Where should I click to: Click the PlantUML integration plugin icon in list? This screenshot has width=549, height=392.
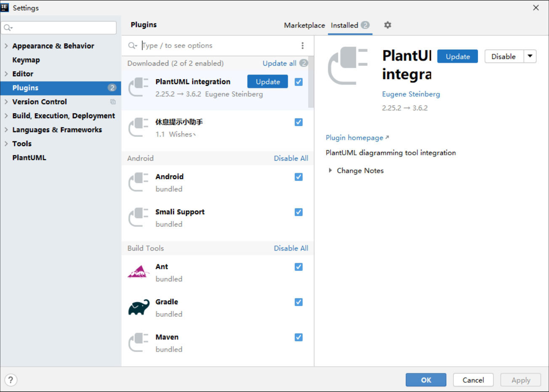(x=139, y=87)
